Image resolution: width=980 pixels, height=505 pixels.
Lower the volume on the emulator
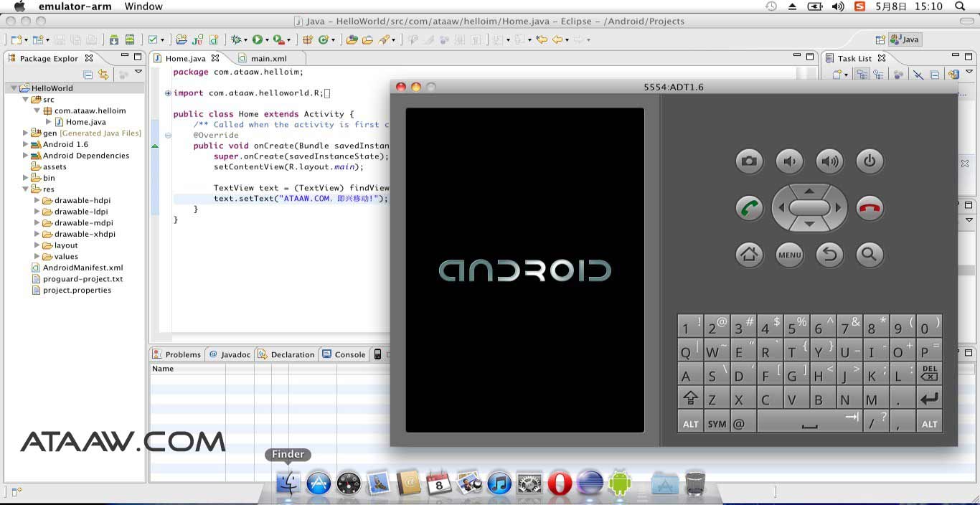tap(789, 161)
